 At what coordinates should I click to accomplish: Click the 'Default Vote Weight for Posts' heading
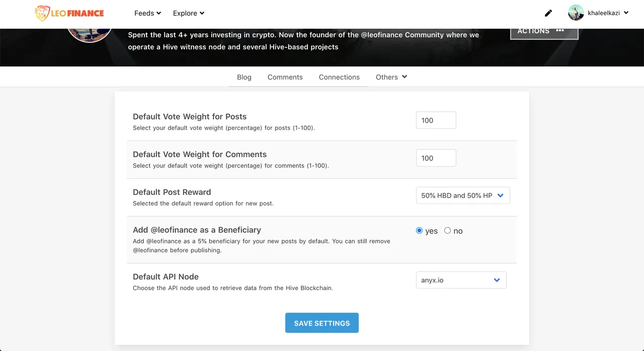[190, 117]
